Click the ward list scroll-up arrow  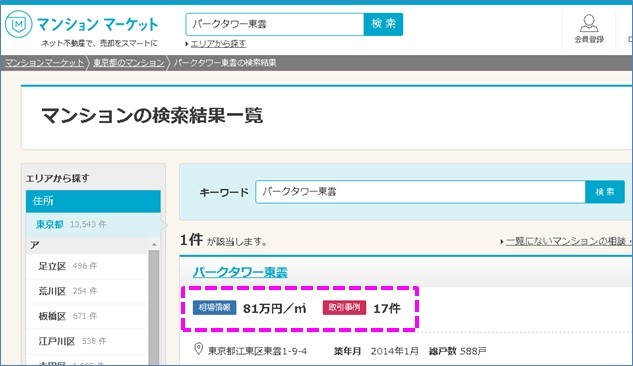click(154, 245)
